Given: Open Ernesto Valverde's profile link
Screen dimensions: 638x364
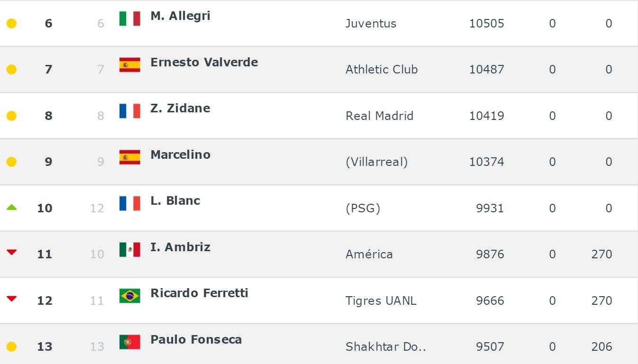Looking at the screenshot, I should tap(204, 62).
